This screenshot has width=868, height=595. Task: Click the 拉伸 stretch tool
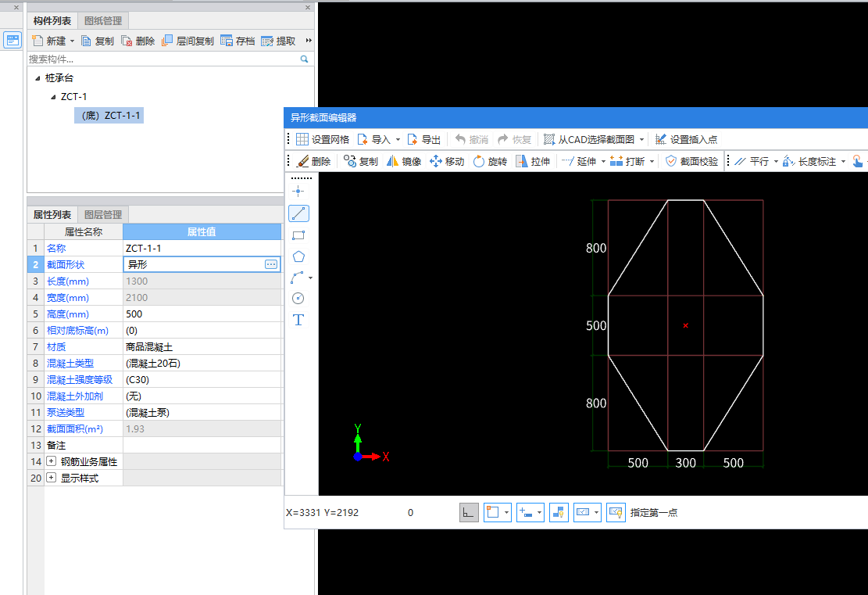[x=533, y=161]
